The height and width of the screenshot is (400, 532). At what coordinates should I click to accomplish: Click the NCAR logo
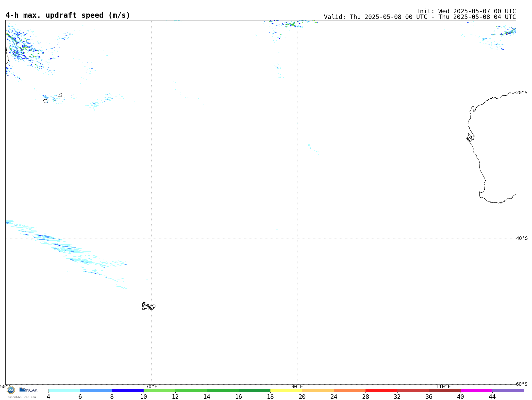pos(28,390)
